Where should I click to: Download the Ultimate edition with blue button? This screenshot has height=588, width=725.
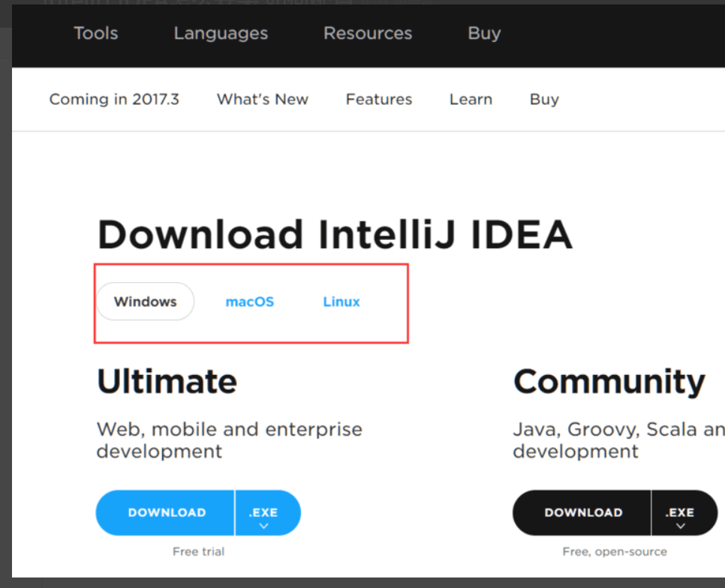coord(166,513)
